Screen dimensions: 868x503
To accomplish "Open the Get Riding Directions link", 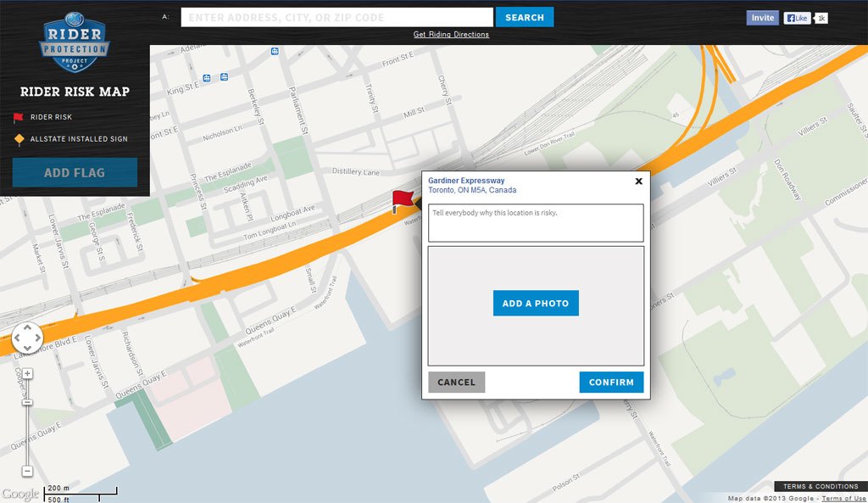I will click(x=451, y=35).
